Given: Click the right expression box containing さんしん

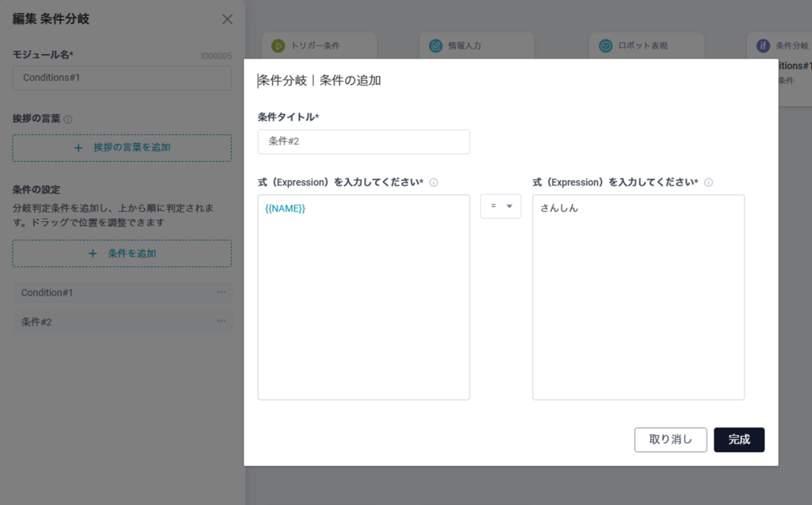Looking at the screenshot, I should pyautogui.click(x=638, y=297).
